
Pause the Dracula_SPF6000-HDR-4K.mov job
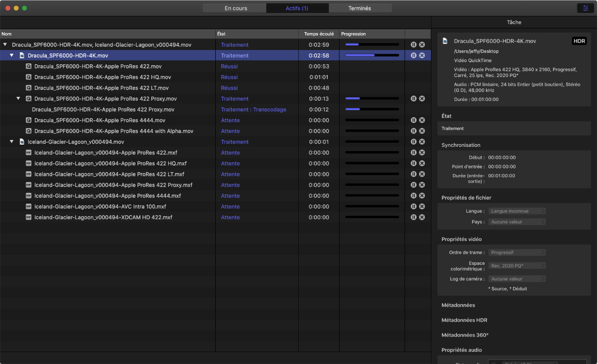click(x=414, y=56)
